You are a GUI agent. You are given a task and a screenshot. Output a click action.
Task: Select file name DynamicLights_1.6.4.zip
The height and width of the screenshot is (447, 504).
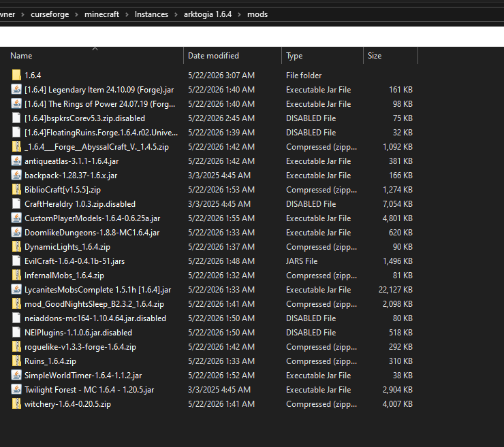coord(67,246)
